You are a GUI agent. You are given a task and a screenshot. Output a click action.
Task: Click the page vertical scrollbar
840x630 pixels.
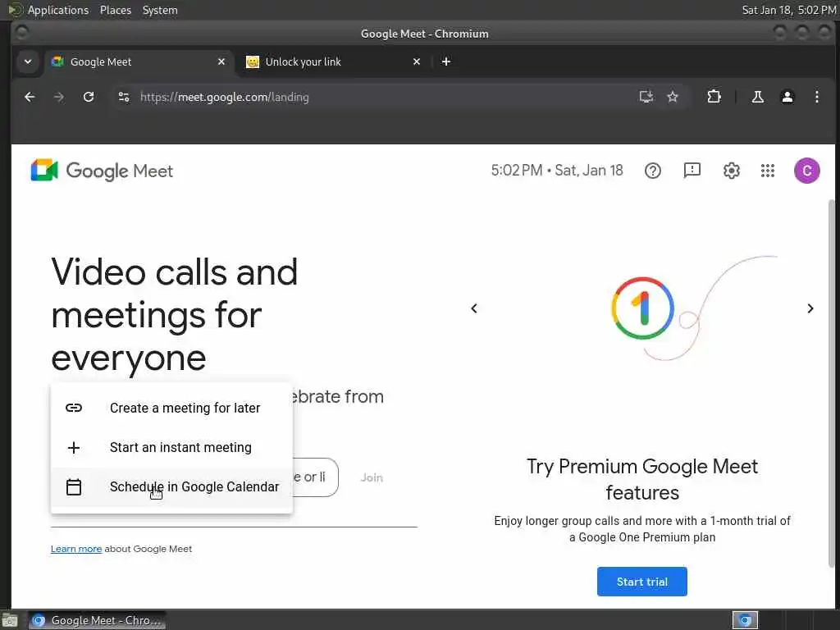[832, 383]
